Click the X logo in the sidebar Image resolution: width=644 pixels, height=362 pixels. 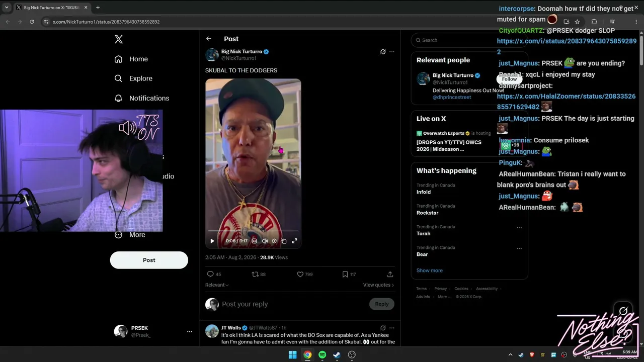(119, 39)
